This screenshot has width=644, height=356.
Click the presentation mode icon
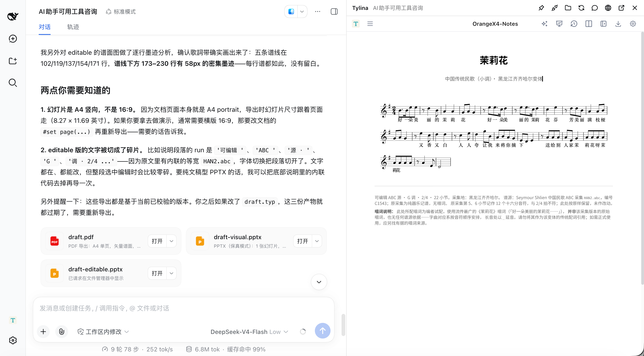click(559, 24)
